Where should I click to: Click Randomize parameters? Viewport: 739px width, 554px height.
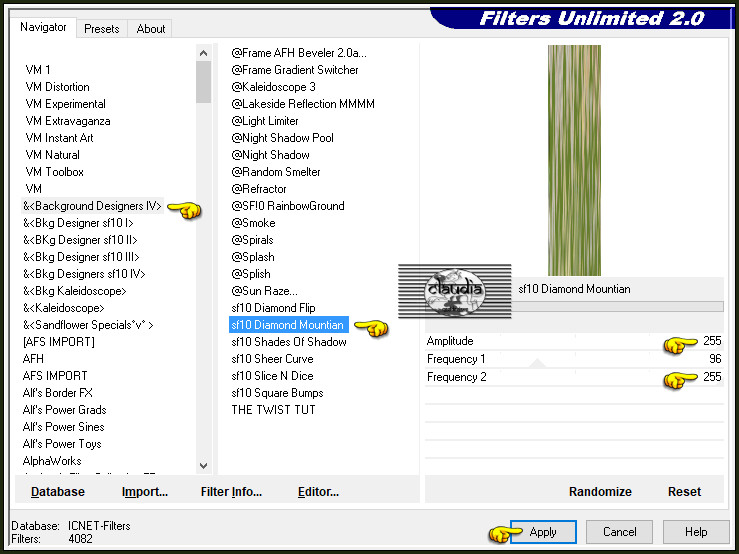[x=600, y=491]
